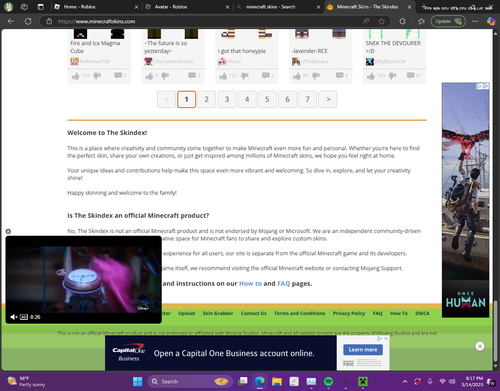Go back using browser back arrow
This screenshot has height=391, width=500.
(11, 21)
